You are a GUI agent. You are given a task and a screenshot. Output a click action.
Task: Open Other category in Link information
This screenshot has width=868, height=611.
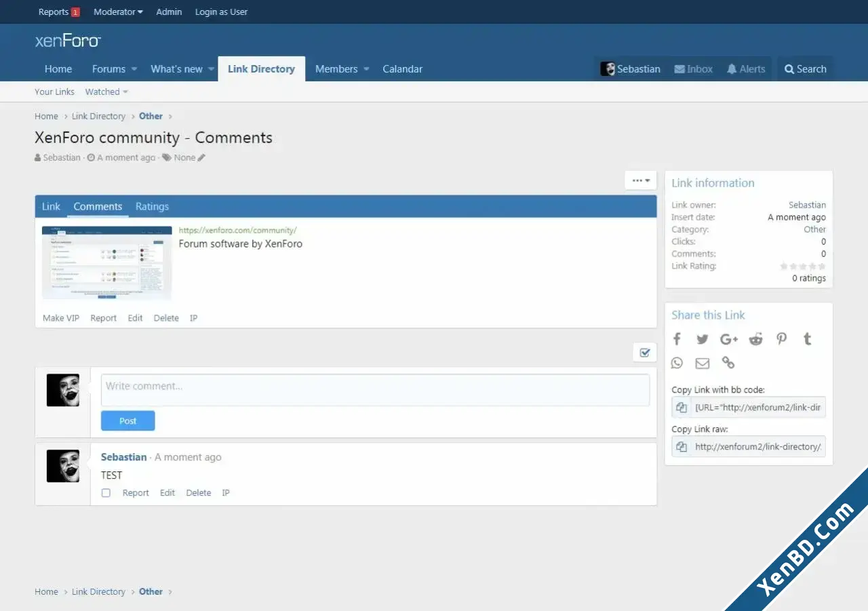(815, 229)
